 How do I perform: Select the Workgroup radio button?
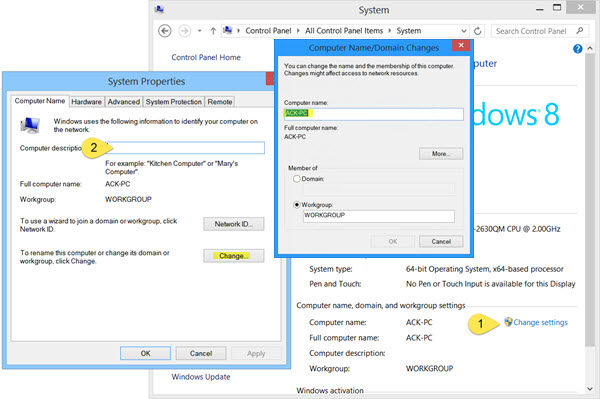pos(297,205)
